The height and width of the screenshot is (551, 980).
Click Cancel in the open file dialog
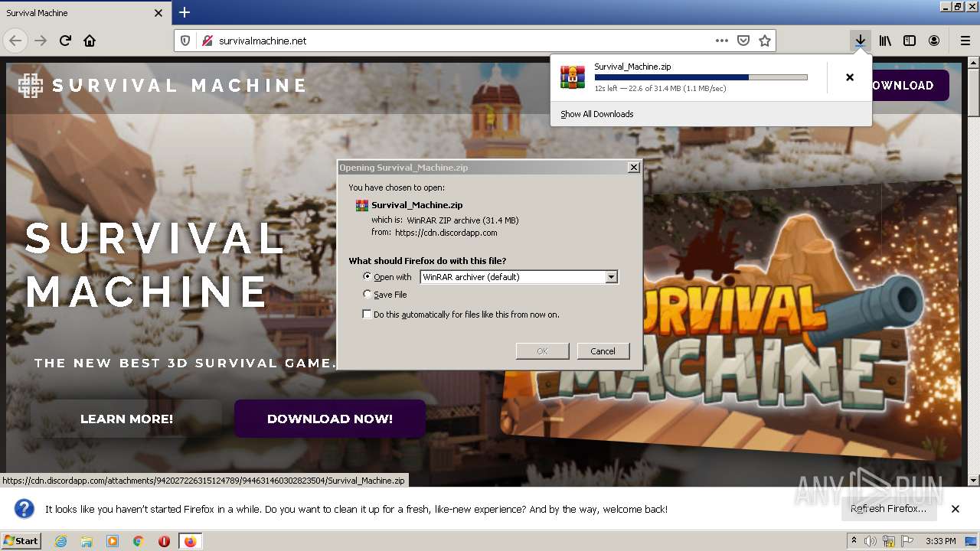click(603, 351)
